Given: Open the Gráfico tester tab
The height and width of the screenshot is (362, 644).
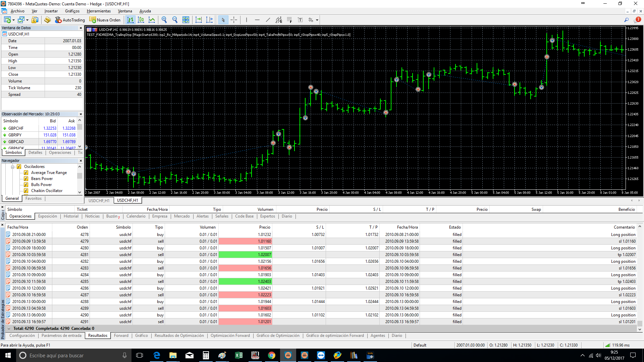Looking at the screenshot, I should click(141, 336).
